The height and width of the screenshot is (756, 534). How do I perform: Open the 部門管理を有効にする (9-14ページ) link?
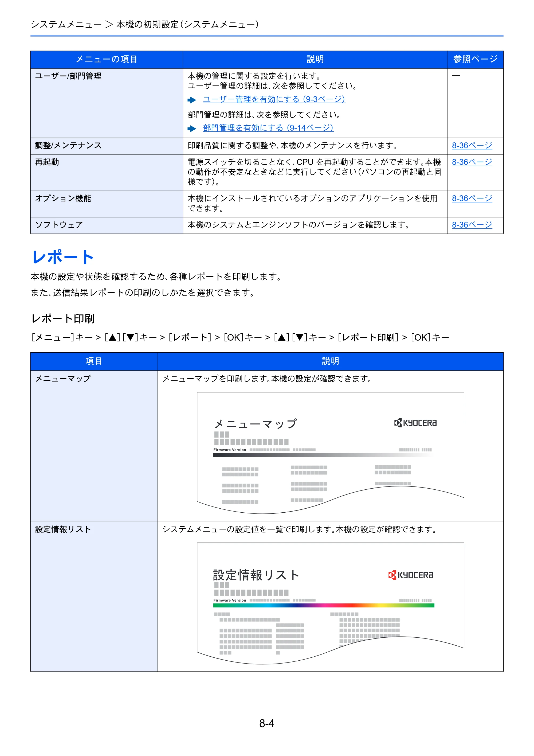point(268,128)
